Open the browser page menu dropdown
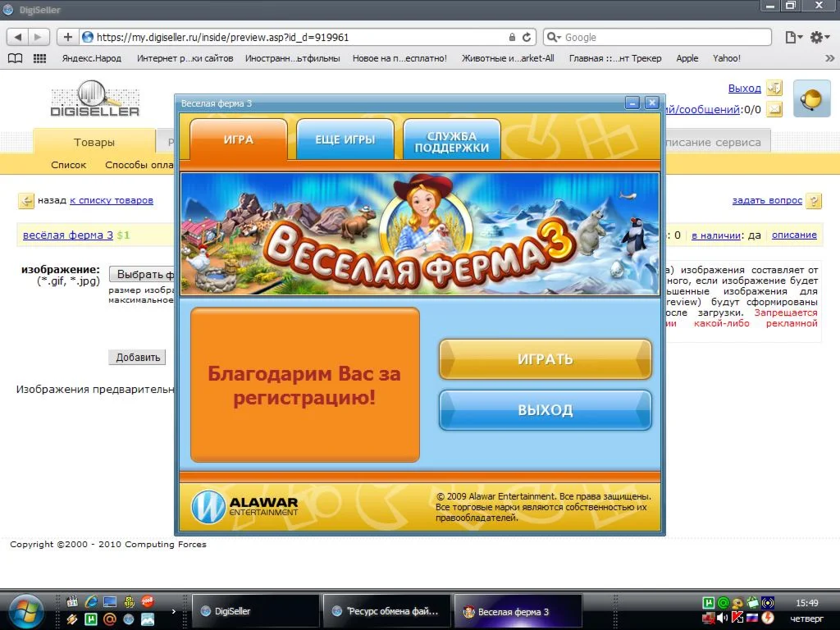840x630 pixels. tap(793, 37)
